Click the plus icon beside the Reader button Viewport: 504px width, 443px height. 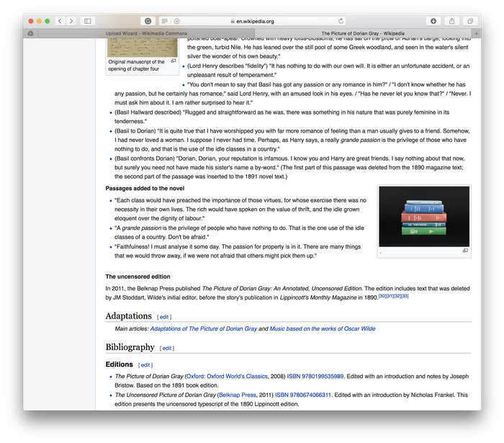click(x=177, y=21)
